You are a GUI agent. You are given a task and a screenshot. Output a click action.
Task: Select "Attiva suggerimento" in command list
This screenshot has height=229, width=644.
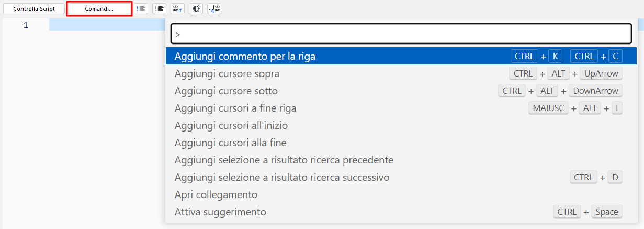pos(220,212)
